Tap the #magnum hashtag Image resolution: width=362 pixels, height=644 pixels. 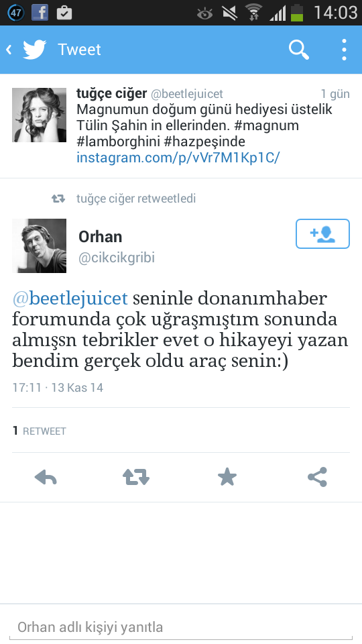266,125
